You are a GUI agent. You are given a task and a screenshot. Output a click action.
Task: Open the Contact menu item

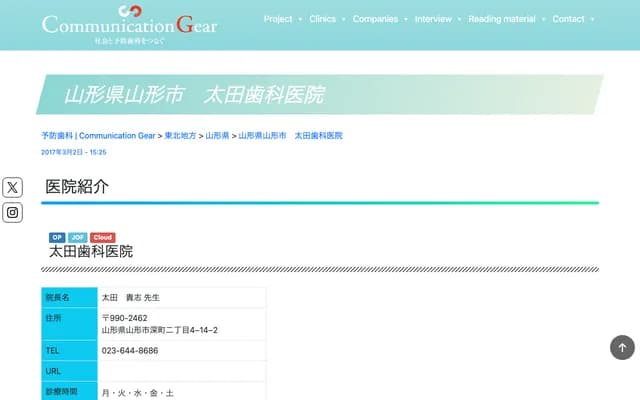[x=568, y=19]
